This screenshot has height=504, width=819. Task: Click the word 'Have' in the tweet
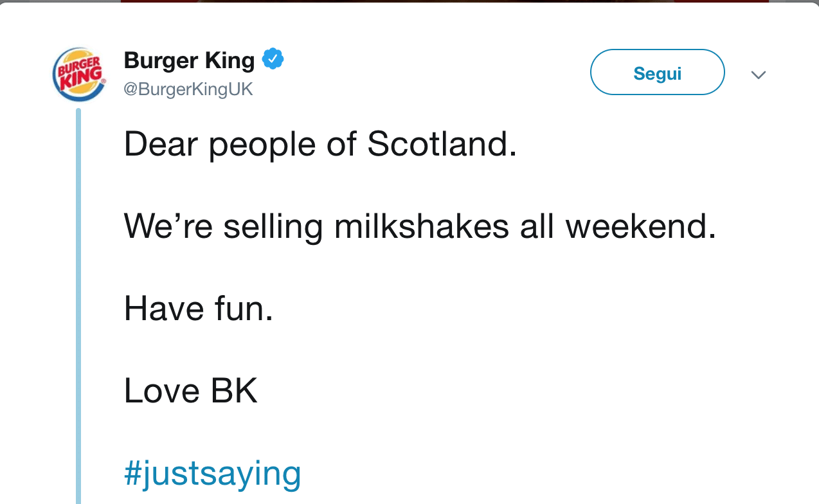point(163,309)
